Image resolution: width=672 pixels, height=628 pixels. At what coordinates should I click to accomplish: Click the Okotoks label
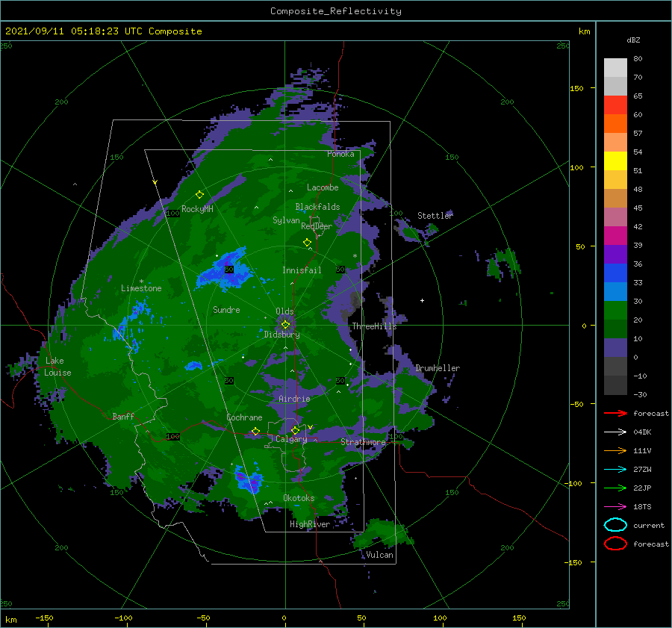(299, 498)
